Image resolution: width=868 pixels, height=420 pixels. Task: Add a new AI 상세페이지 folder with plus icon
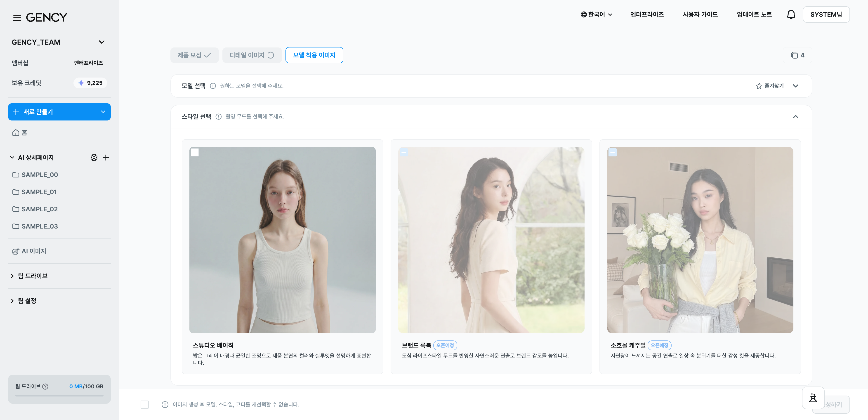[106, 157]
